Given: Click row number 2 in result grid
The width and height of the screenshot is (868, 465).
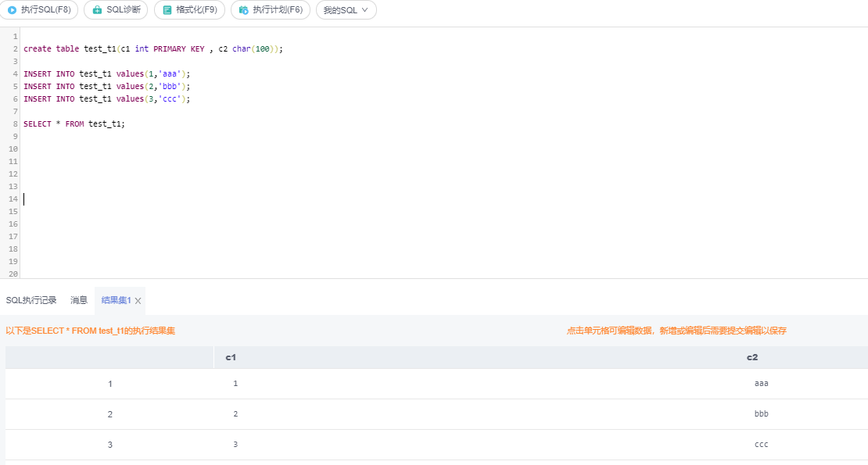Looking at the screenshot, I should pyautogui.click(x=109, y=414).
